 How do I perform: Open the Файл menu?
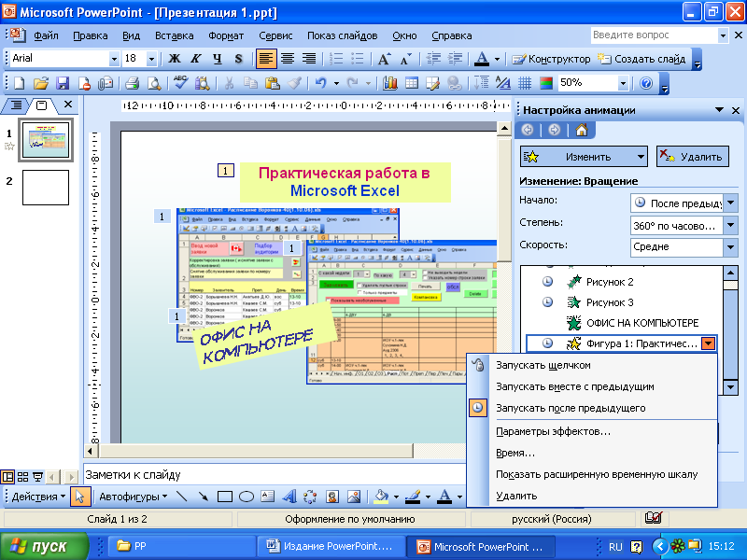(x=46, y=35)
